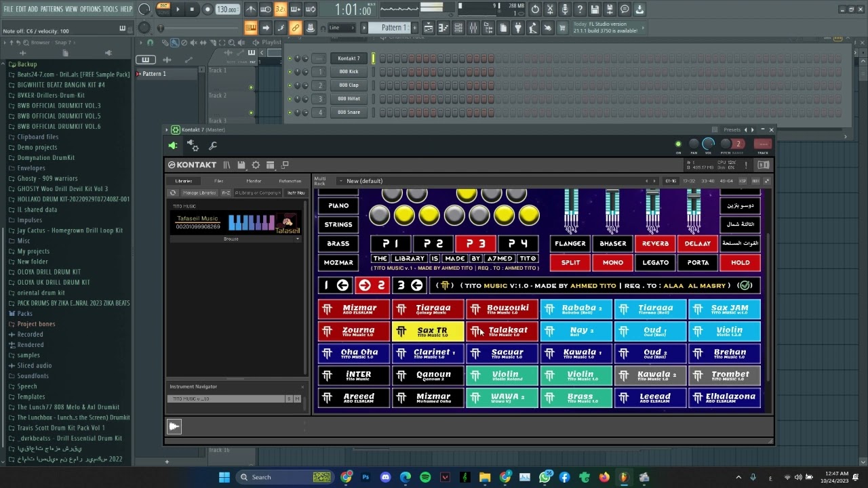Toggle typing keyboard to piano icon

coord(250,28)
